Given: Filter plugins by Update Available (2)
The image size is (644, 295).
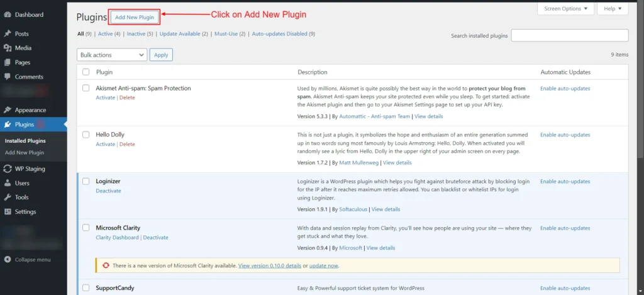Looking at the screenshot, I should pos(184,34).
